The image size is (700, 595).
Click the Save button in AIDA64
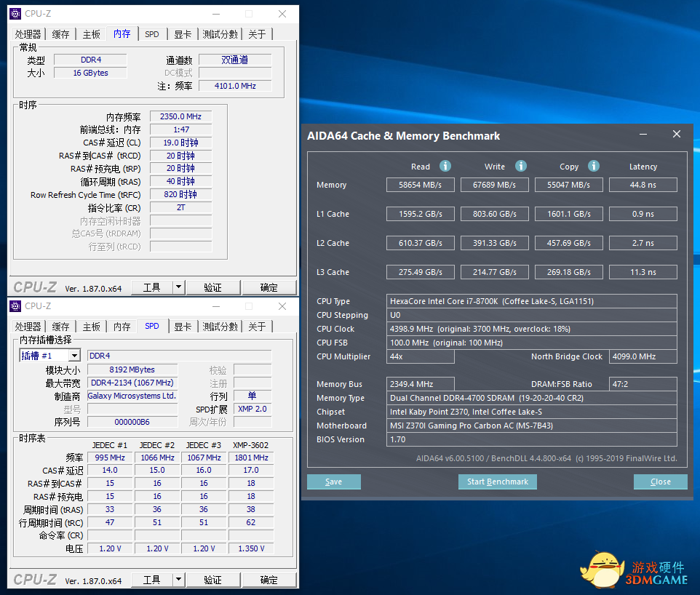click(333, 482)
